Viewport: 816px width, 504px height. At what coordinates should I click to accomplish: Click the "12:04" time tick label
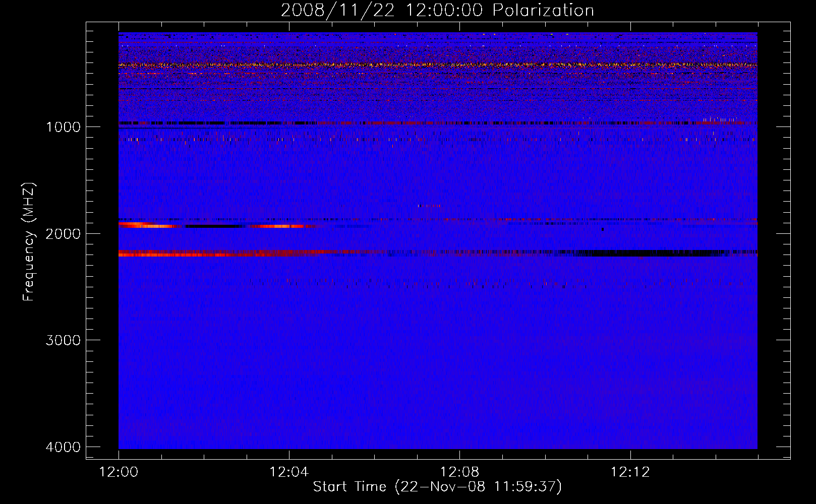[x=289, y=472]
